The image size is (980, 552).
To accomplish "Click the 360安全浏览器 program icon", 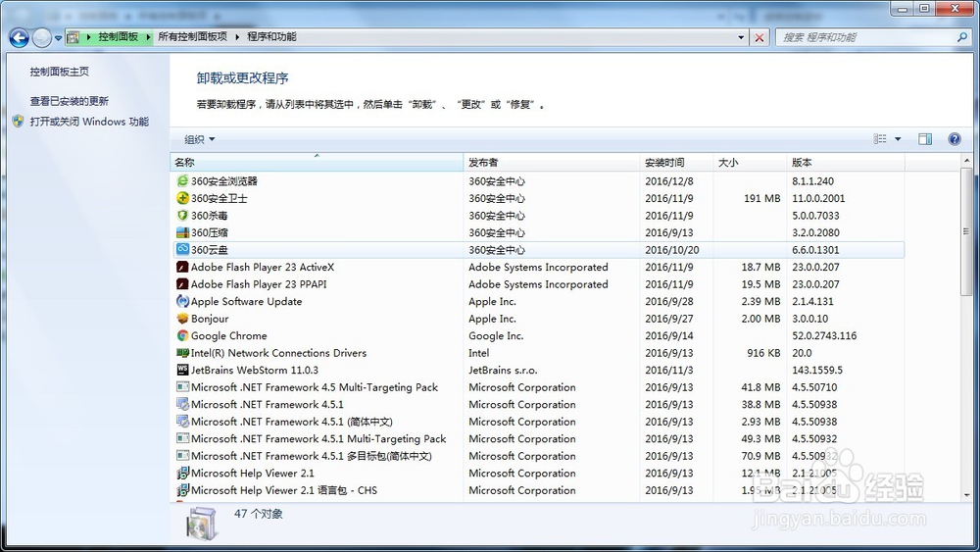I will (x=182, y=180).
